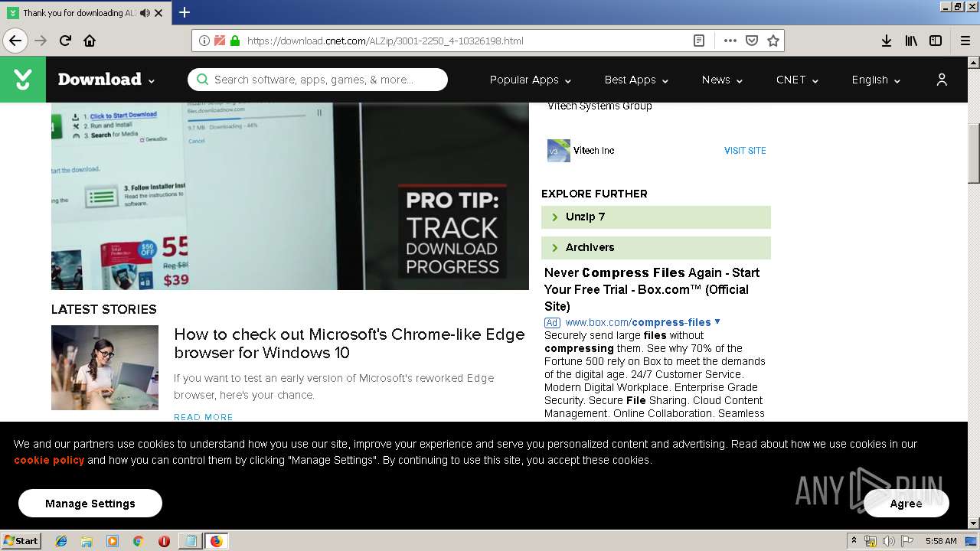Open the Firefox downloads panel
The image size is (980, 551).
click(887, 41)
